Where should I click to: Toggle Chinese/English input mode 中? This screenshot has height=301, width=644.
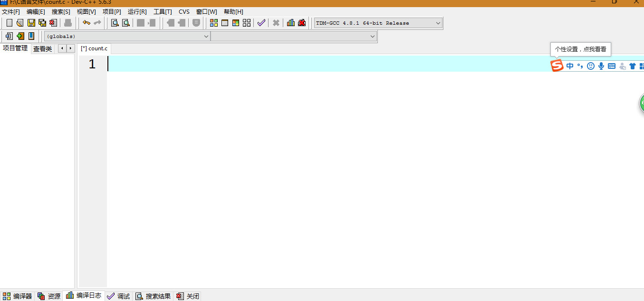click(x=570, y=66)
